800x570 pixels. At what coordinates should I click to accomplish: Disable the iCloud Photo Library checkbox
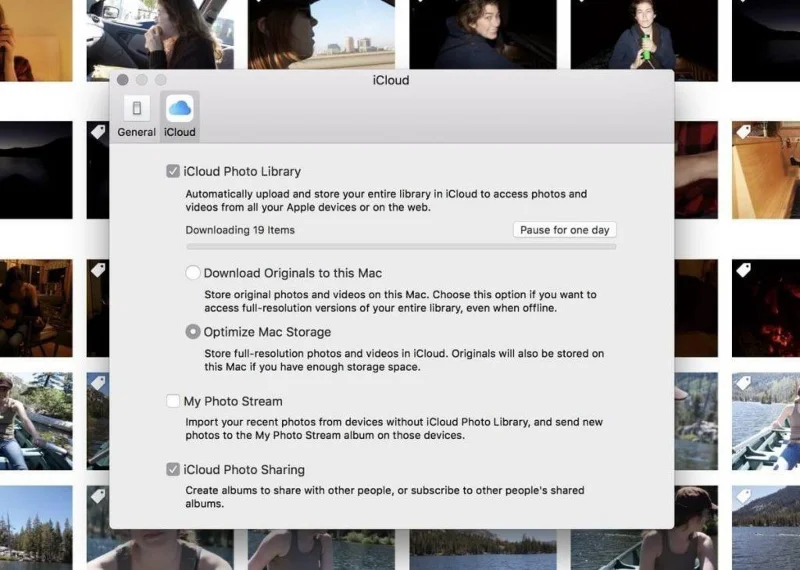(x=173, y=171)
